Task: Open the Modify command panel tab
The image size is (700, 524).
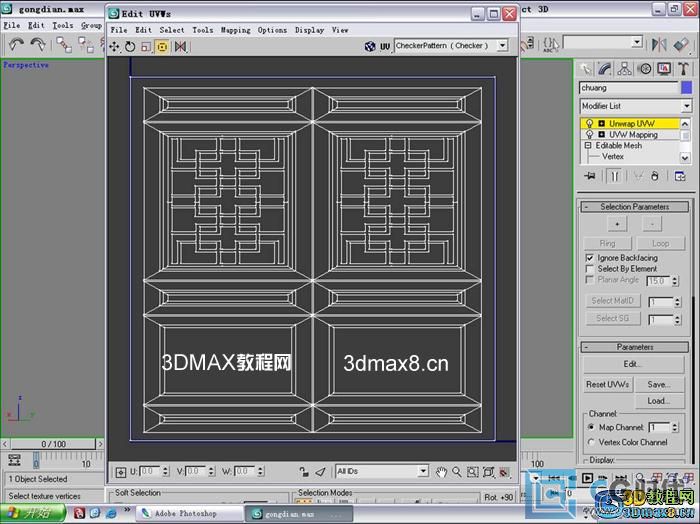Action: tap(605, 69)
